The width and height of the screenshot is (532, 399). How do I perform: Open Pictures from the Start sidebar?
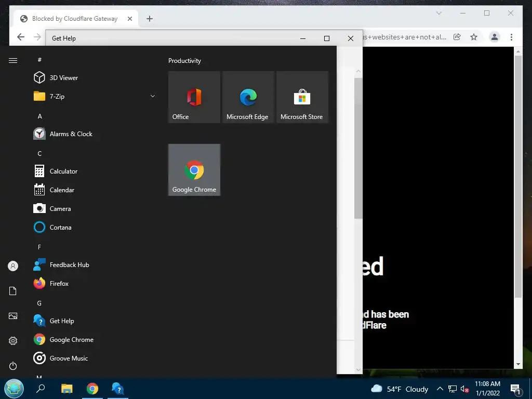(13, 316)
